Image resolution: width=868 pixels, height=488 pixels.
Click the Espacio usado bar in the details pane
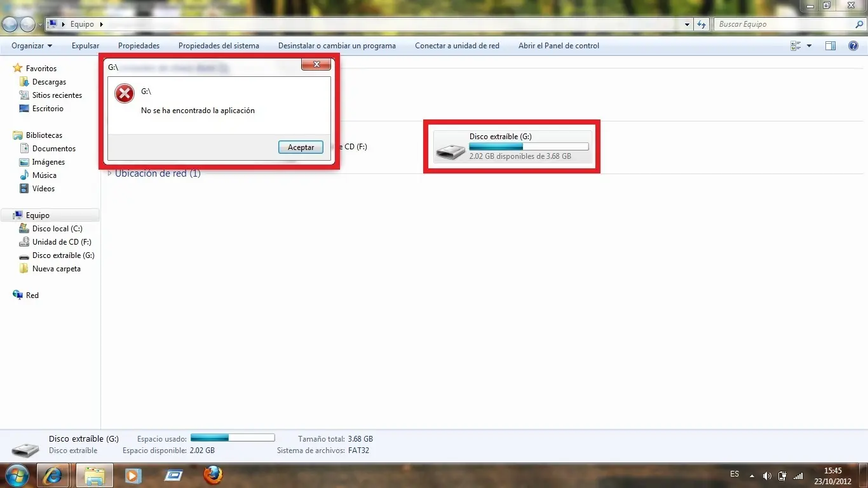(x=233, y=438)
